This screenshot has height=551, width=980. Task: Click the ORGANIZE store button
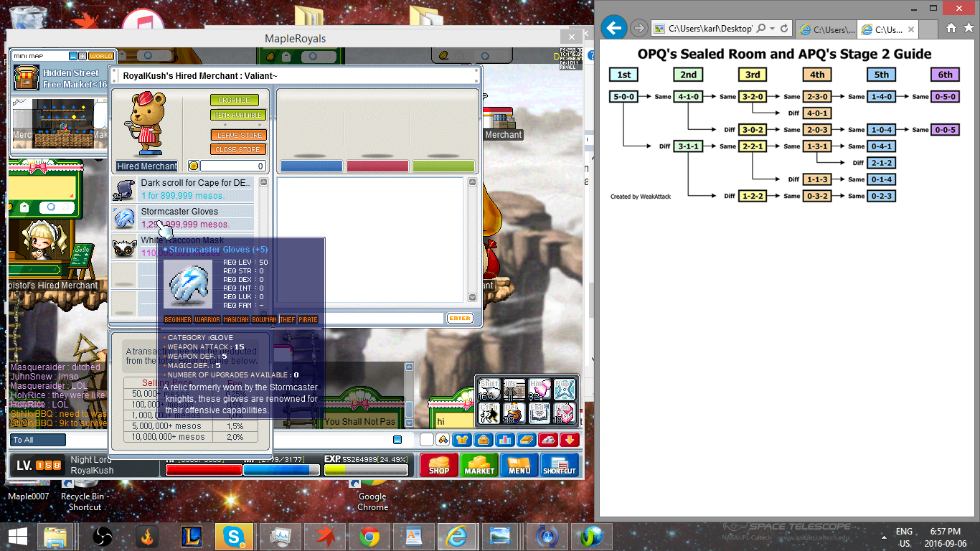pyautogui.click(x=235, y=100)
